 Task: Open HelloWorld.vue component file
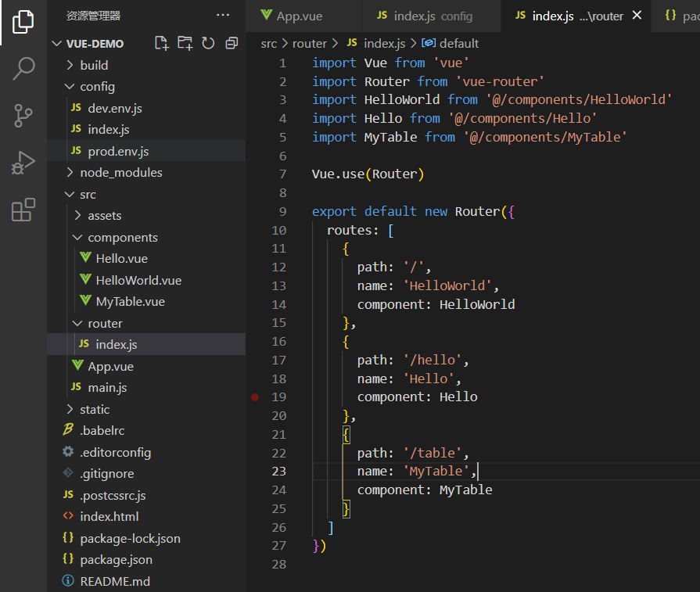click(146, 280)
